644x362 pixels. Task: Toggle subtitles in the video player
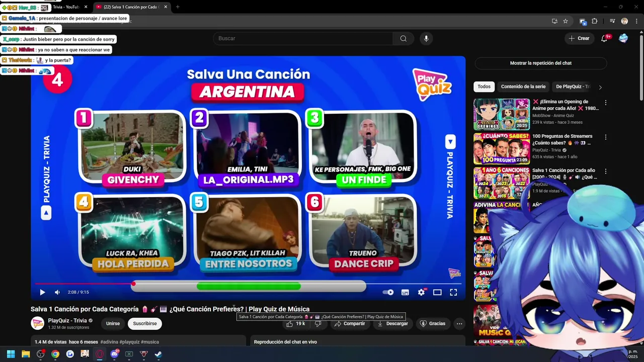pyautogui.click(x=405, y=292)
